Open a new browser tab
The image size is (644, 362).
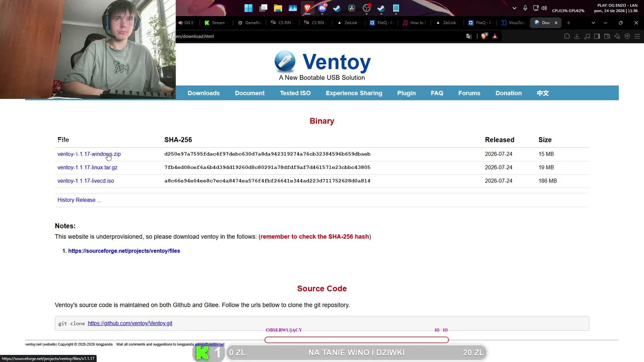tap(569, 23)
